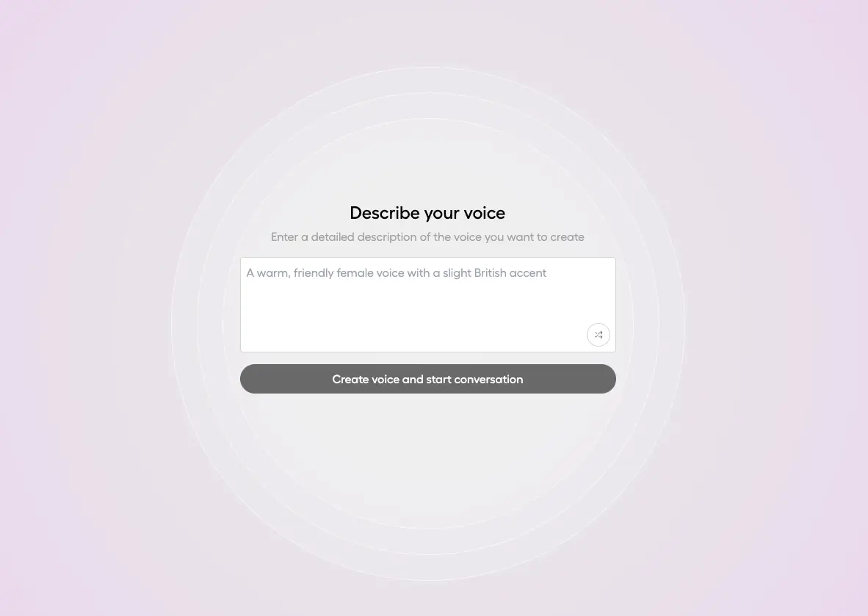Click the "Enter a detailed description" subtitle
The image size is (868, 616).
pyautogui.click(x=427, y=237)
